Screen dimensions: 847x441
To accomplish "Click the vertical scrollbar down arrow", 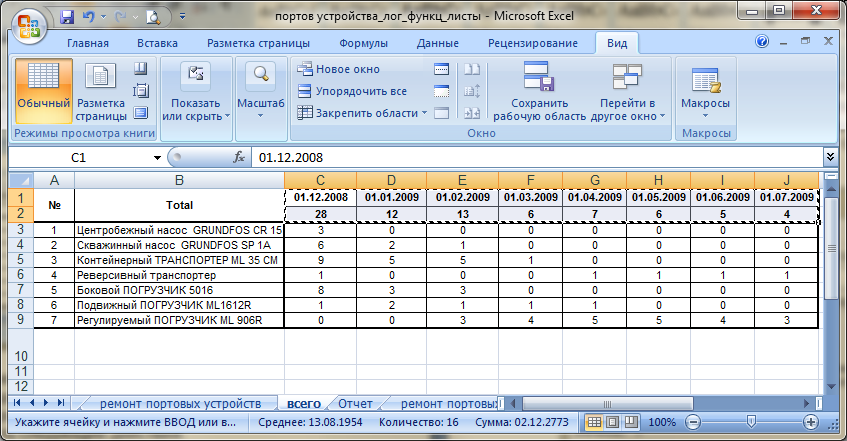I will (x=832, y=387).
